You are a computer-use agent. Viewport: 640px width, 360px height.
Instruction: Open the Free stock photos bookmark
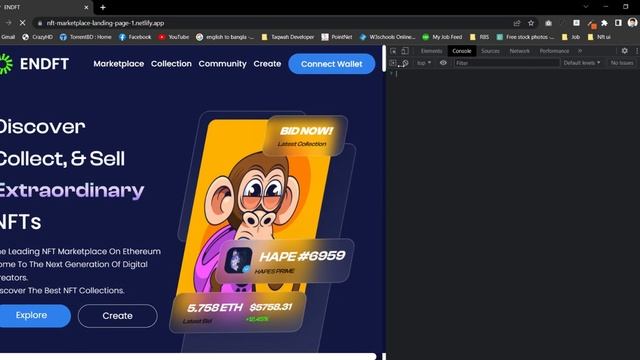[526, 37]
